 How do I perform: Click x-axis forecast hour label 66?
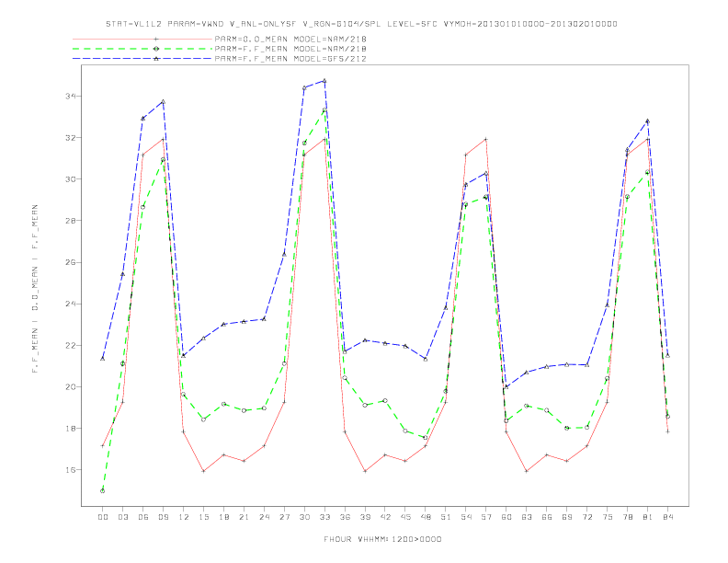tap(547, 517)
